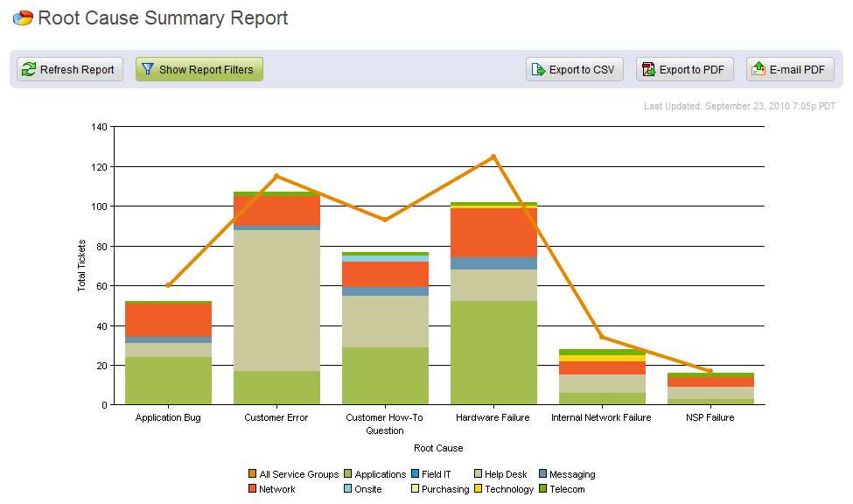Export the report to PDF
The width and height of the screenshot is (853, 504).
coord(685,69)
